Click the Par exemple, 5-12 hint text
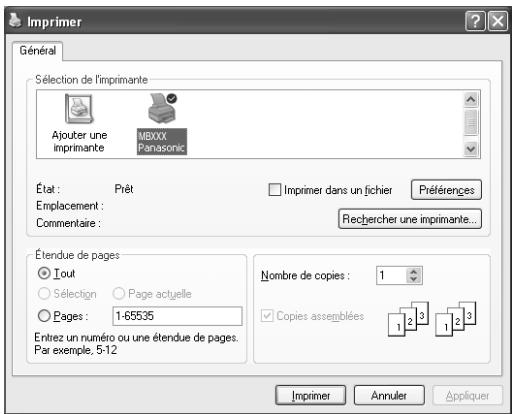The width and height of the screenshot is (512, 414). coord(76,350)
